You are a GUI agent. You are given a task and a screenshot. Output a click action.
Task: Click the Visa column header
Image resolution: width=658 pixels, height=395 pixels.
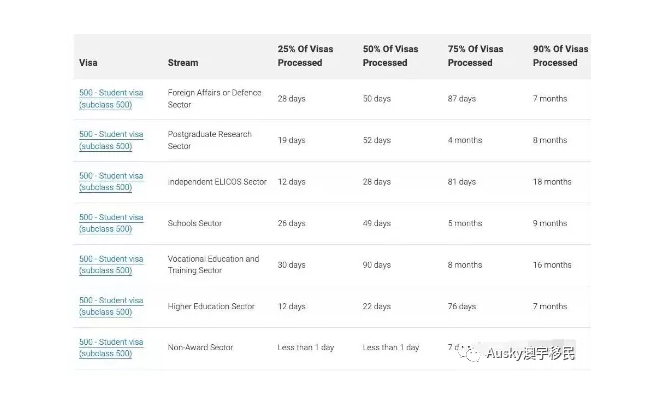point(88,63)
